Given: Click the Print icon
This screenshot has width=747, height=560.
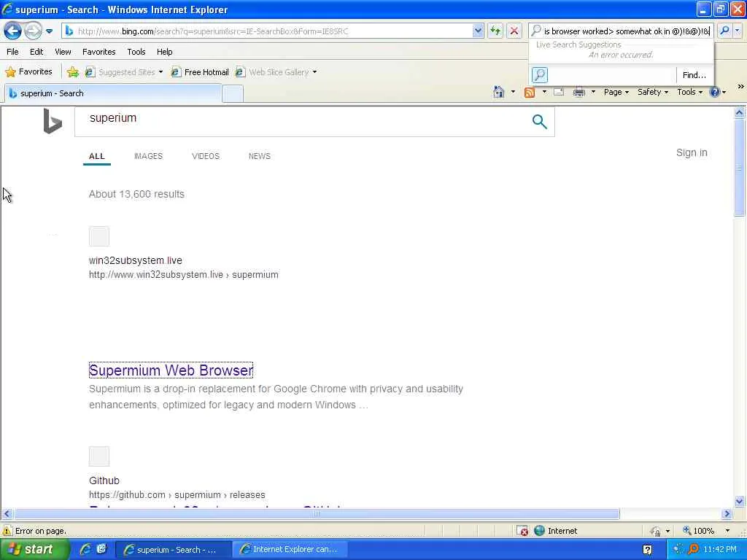Looking at the screenshot, I should point(578,92).
